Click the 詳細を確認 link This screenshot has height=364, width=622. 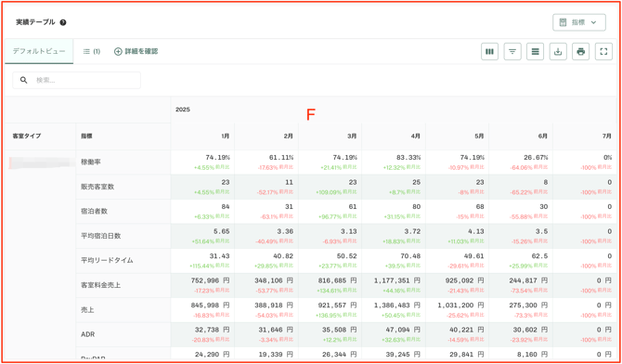pos(136,51)
